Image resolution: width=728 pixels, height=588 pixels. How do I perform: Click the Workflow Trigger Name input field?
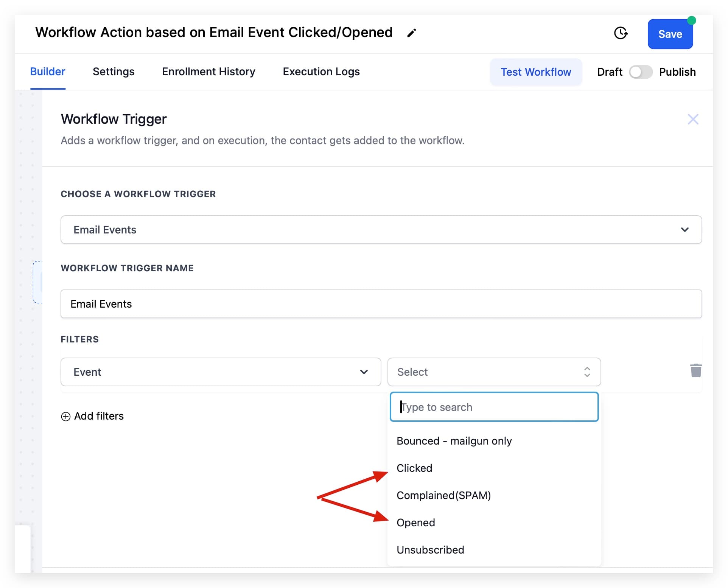pyautogui.click(x=381, y=303)
